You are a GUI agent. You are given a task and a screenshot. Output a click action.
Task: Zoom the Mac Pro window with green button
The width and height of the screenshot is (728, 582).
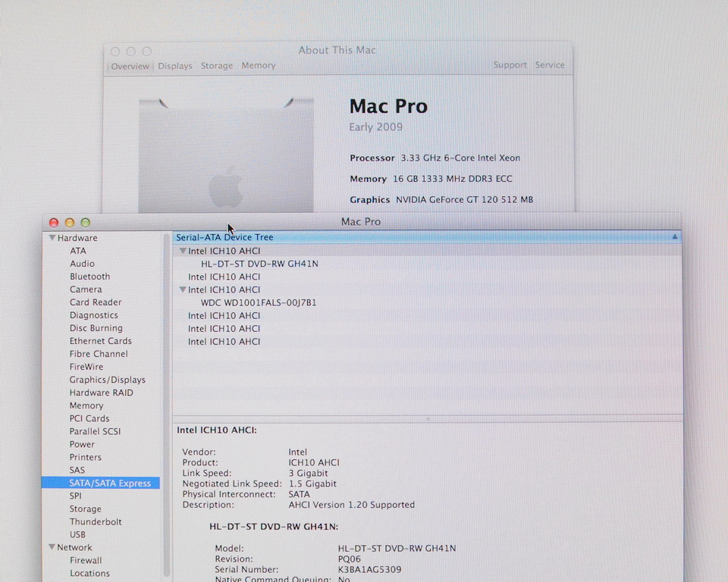86,222
